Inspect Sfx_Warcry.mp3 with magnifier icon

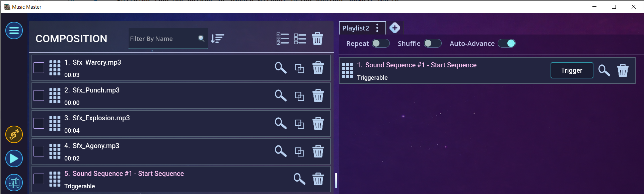pos(281,68)
